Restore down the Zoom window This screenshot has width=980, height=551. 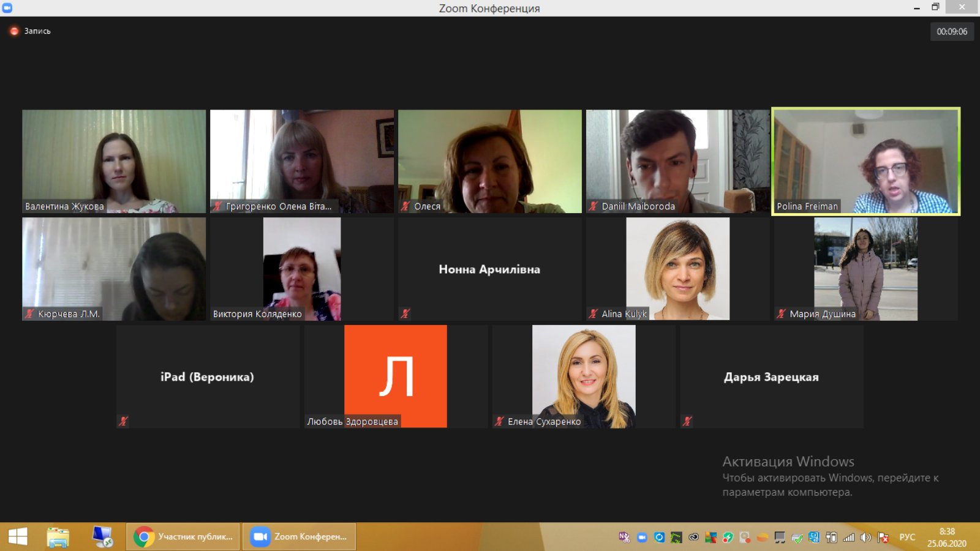point(935,7)
